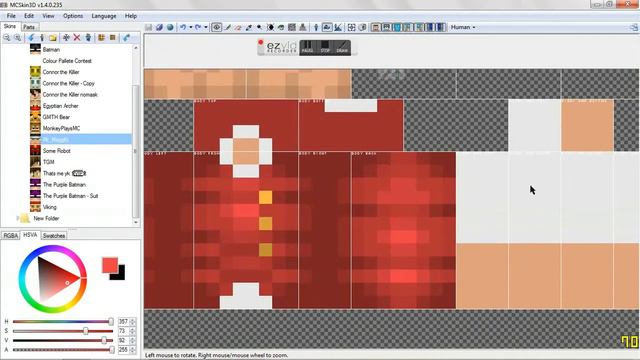The width and height of the screenshot is (640, 360).
Task: Click the New skin figure icon
Action: (42, 38)
